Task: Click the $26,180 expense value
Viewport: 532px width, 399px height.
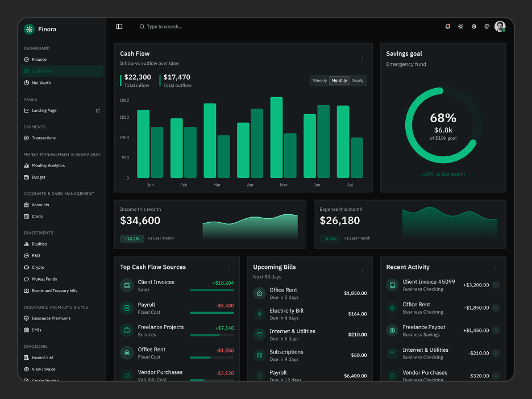Action: (340, 221)
